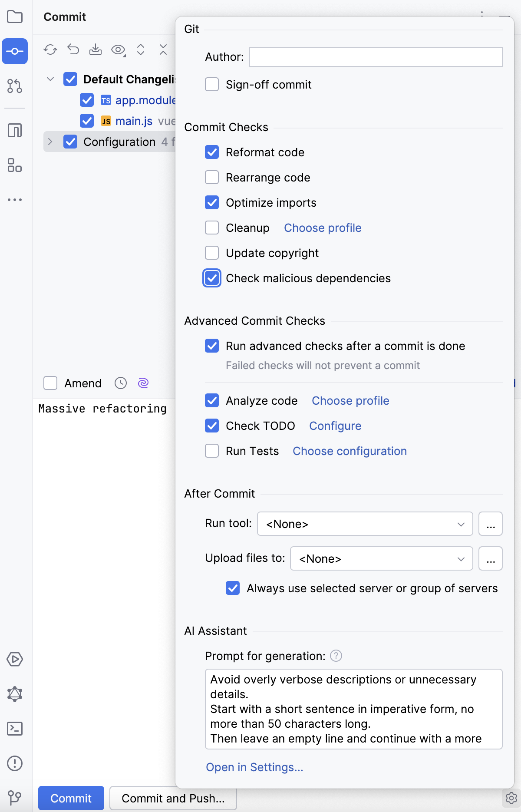Show commit message history clock icon
521x812 pixels.
tap(121, 383)
